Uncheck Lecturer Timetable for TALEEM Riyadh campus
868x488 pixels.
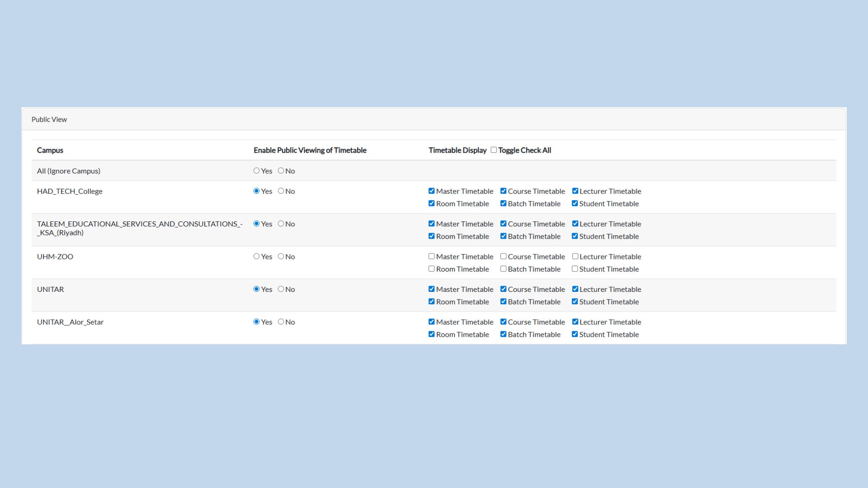(x=575, y=224)
